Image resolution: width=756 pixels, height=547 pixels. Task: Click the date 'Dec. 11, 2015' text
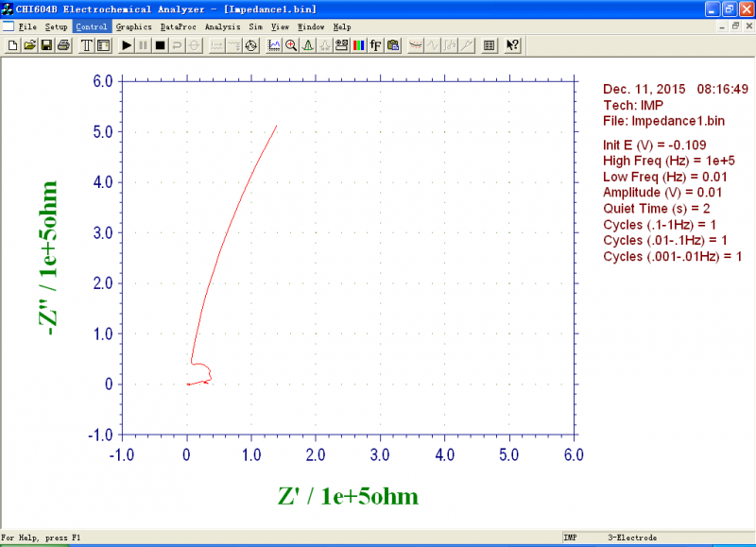pyautogui.click(x=644, y=89)
